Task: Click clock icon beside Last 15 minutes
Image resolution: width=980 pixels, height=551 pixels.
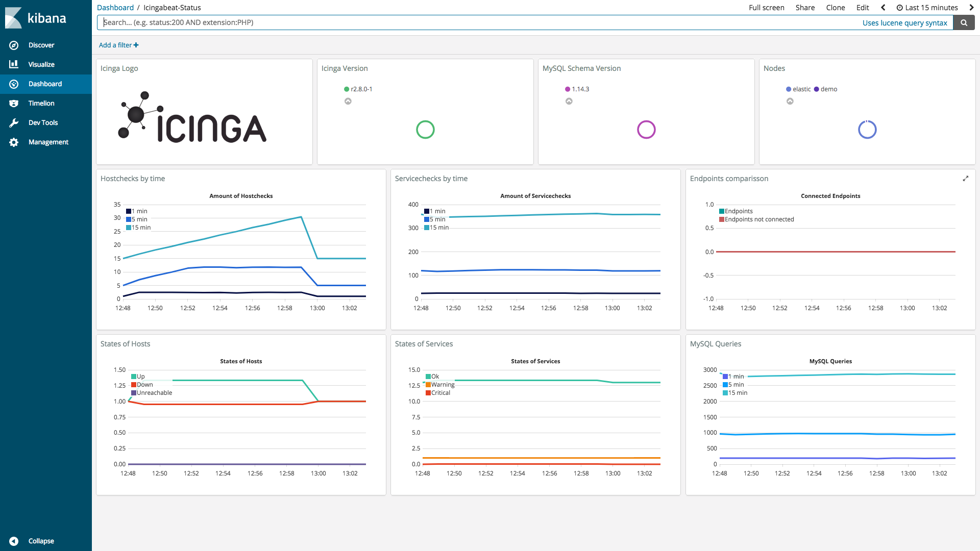Action: pos(899,8)
